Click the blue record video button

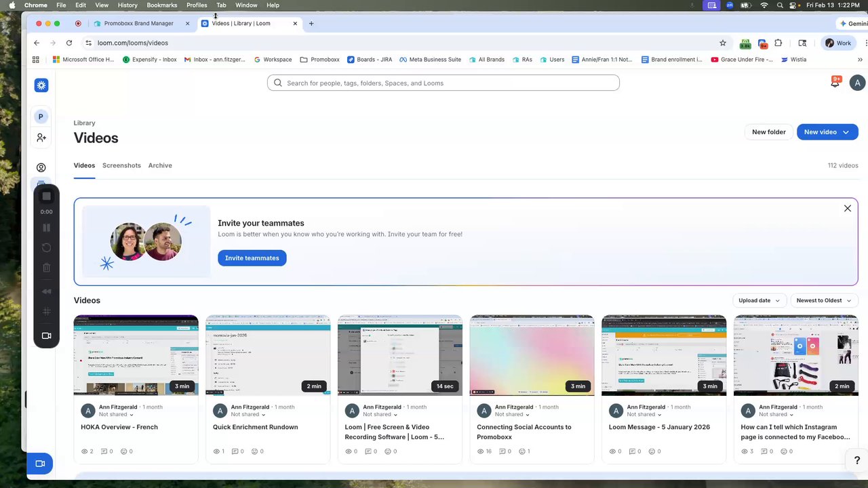point(40,464)
